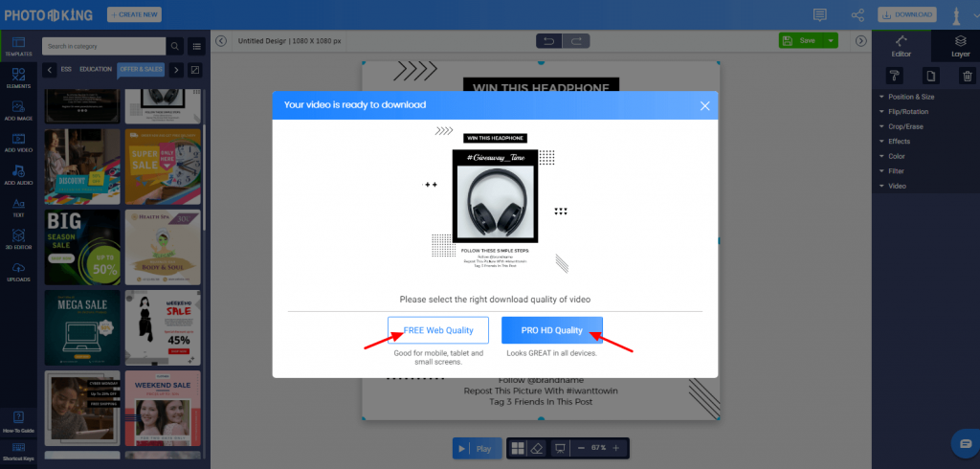Select the Text tool in sidebar
Image resolution: width=980 pixels, height=469 pixels.
18,208
